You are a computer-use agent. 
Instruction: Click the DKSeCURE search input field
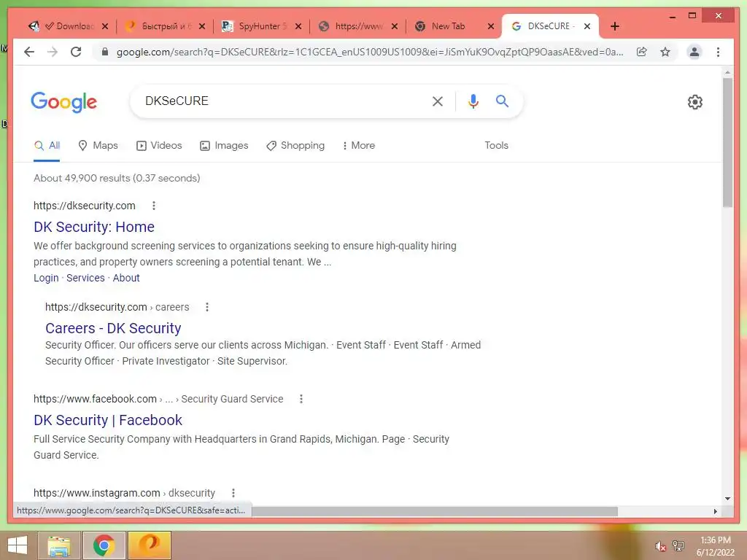click(x=281, y=101)
